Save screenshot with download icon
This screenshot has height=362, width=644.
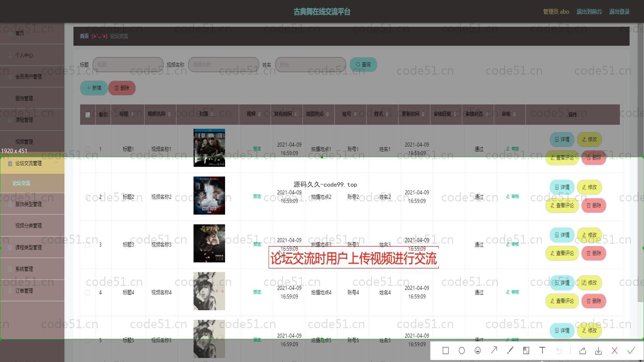coord(598,351)
